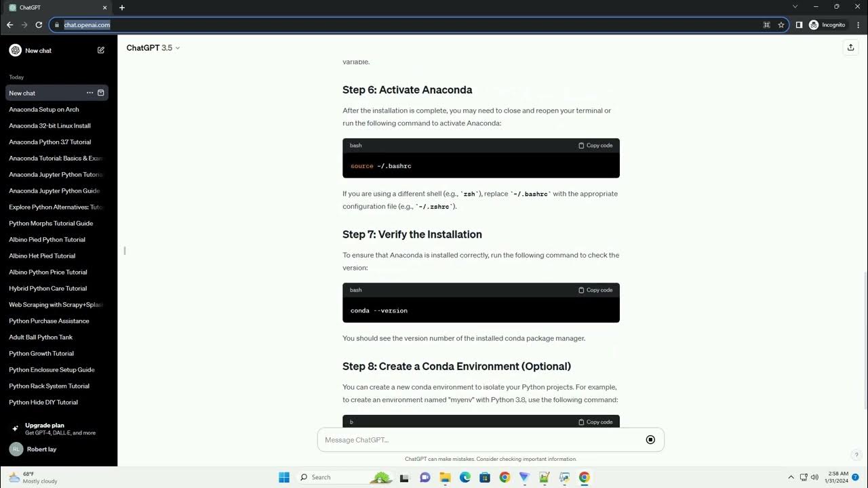Expand the ChatGPT 3.5 model dropdown

pyautogui.click(x=153, y=47)
